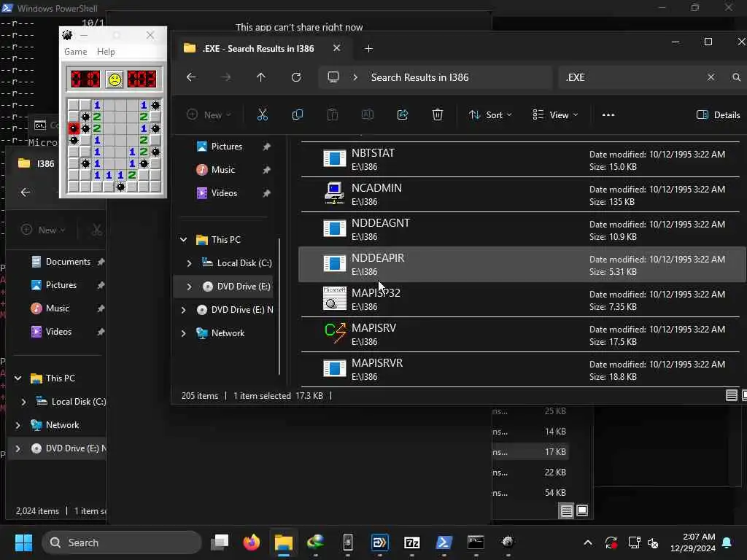
Task: Click the Rename icon in Explorer toolbar
Action: point(368,114)
